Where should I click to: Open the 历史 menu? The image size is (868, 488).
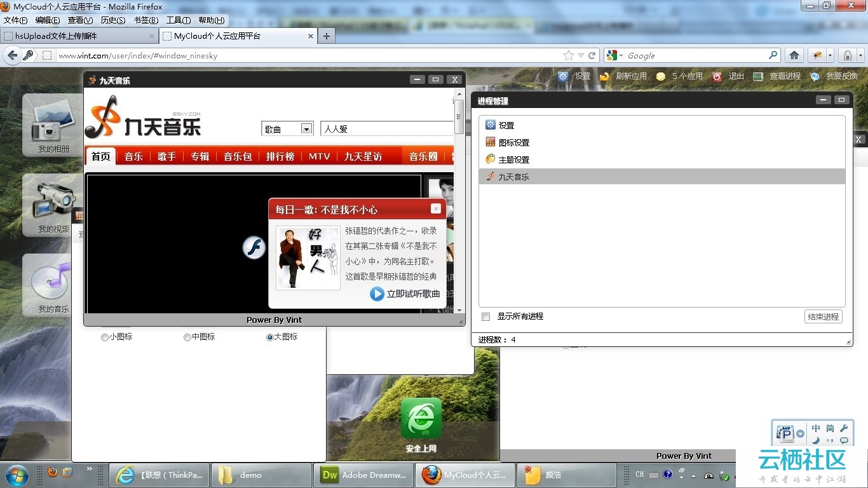[113, 20]
